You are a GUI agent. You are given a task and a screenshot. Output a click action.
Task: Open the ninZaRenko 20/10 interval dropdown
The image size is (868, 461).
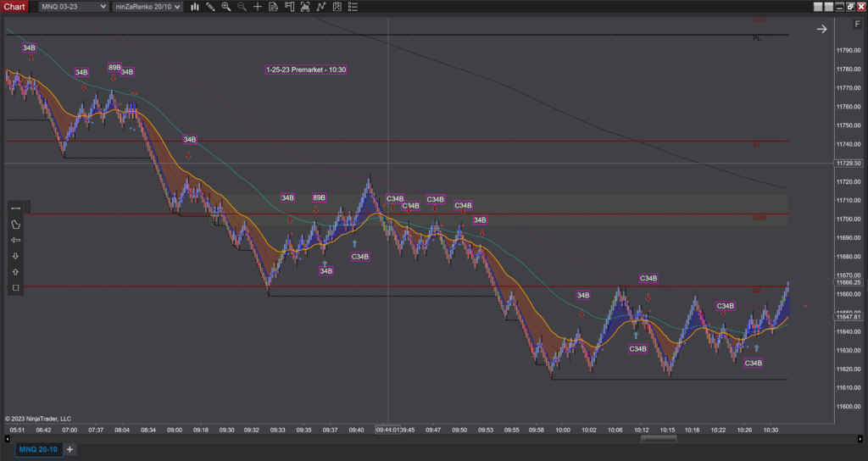click(x=147, y=7)
